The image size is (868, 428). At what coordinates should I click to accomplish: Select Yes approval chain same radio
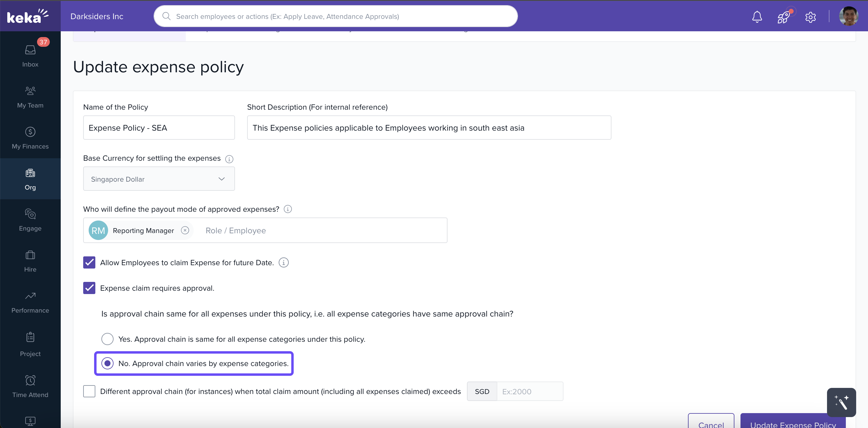[107, 339]
